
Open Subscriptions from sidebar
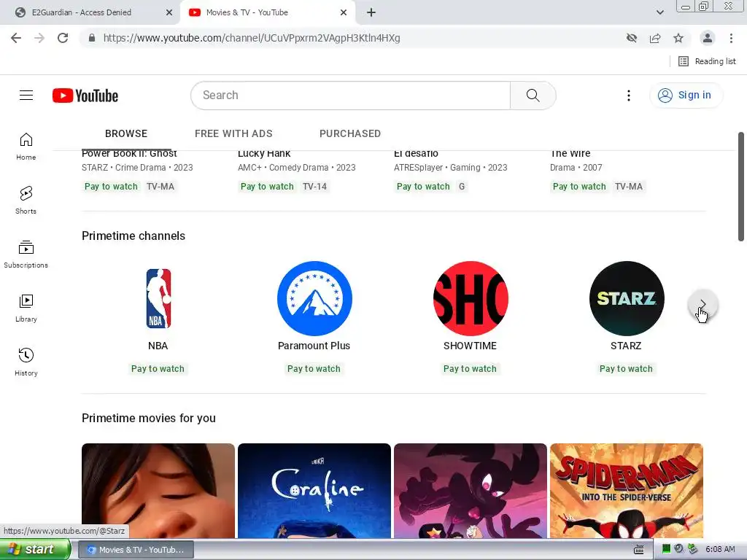[x=26, y=254]
